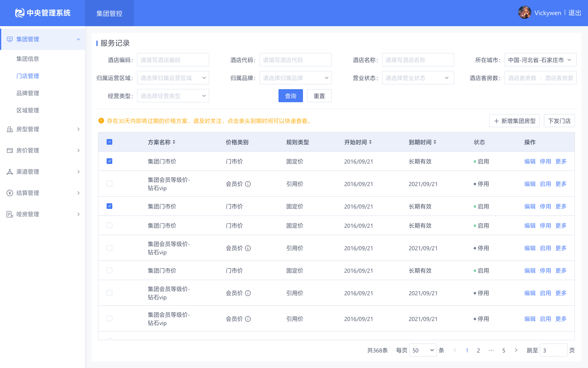Click the plus icon in 新增集团房型
The height and width of the screenshot is (368, 588).
tap(497, 121)
